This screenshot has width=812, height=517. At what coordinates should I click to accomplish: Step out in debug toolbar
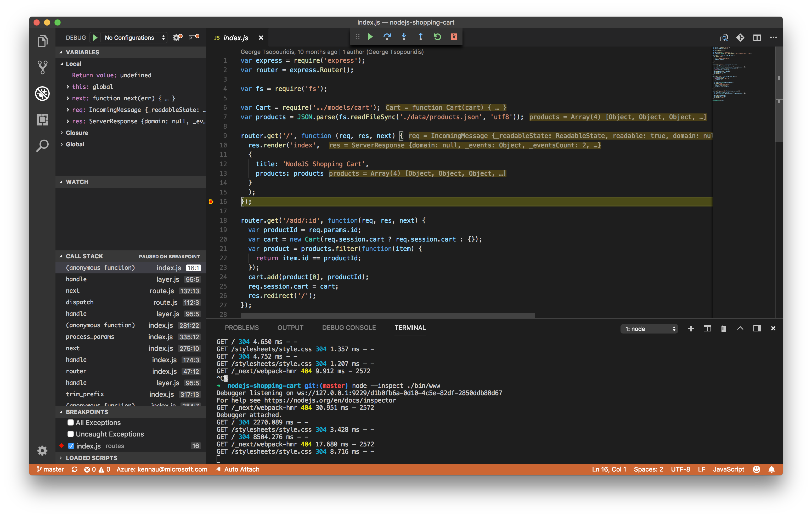(x=420, y=37)
